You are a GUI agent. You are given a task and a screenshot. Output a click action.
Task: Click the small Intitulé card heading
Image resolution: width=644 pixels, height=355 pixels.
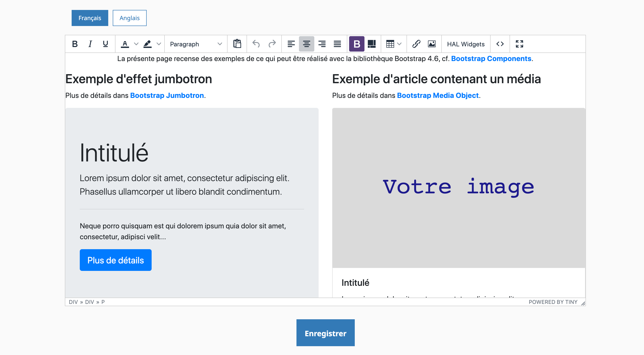click(x=355, y=283)
